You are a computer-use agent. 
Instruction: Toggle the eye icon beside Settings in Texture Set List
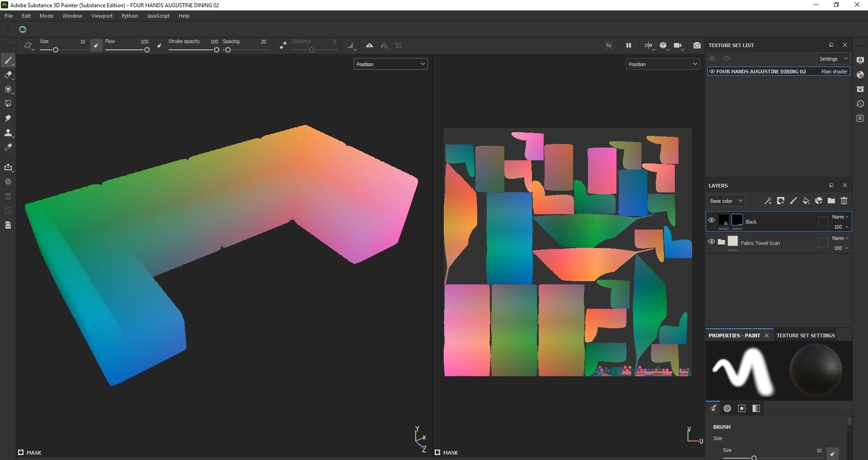[x=726, y=59]
